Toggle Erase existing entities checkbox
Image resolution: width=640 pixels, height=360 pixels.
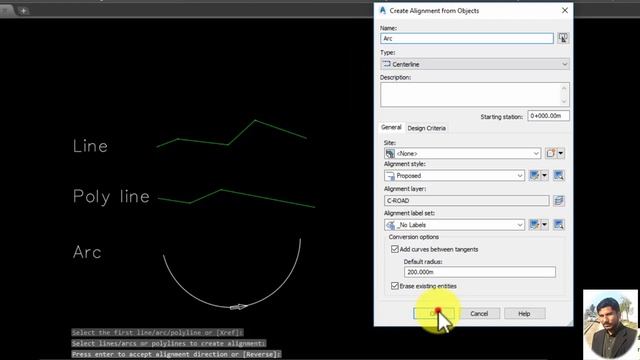395,286
